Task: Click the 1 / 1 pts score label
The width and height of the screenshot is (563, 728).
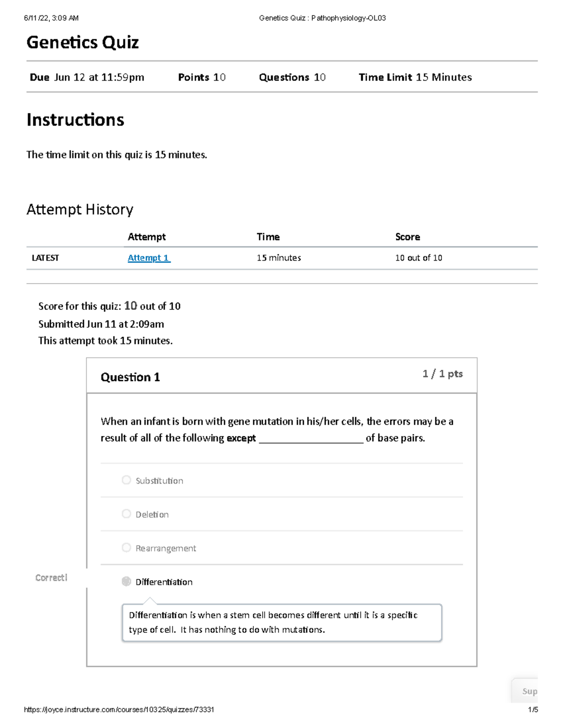Action: point(441,374)
